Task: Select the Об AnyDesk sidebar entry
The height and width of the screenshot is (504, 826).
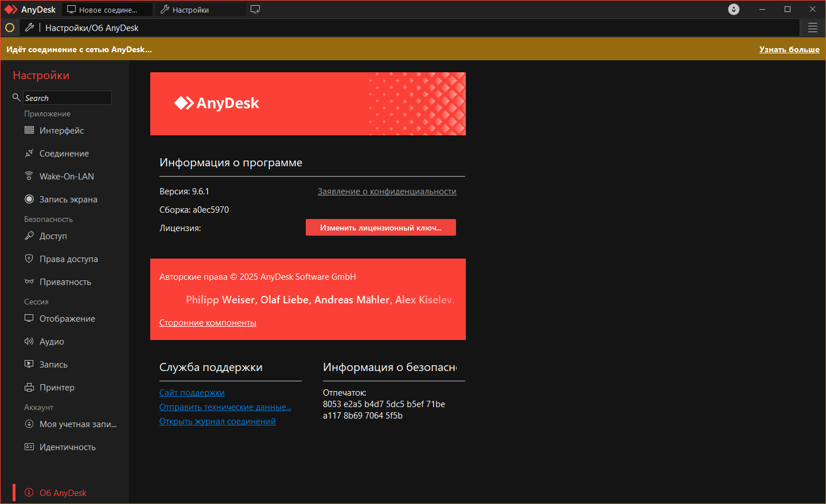Action: (63, 493)
